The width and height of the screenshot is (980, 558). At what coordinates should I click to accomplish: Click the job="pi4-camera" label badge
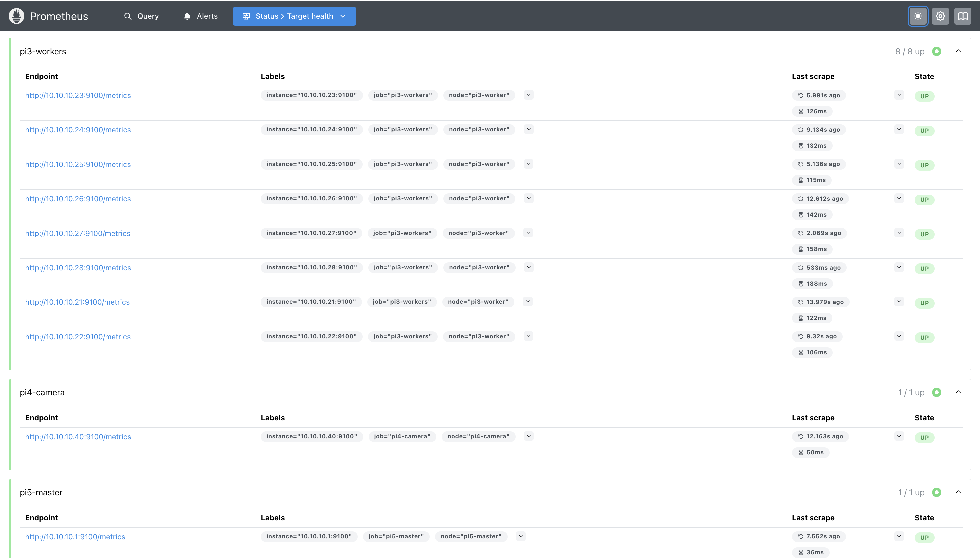coord(402,437)
